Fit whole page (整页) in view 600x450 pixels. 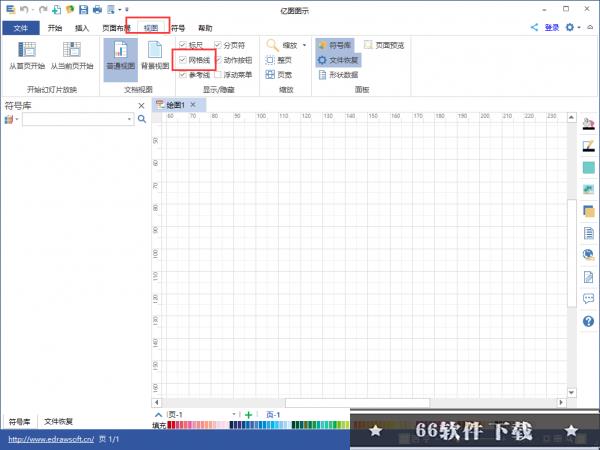point(279,60)
